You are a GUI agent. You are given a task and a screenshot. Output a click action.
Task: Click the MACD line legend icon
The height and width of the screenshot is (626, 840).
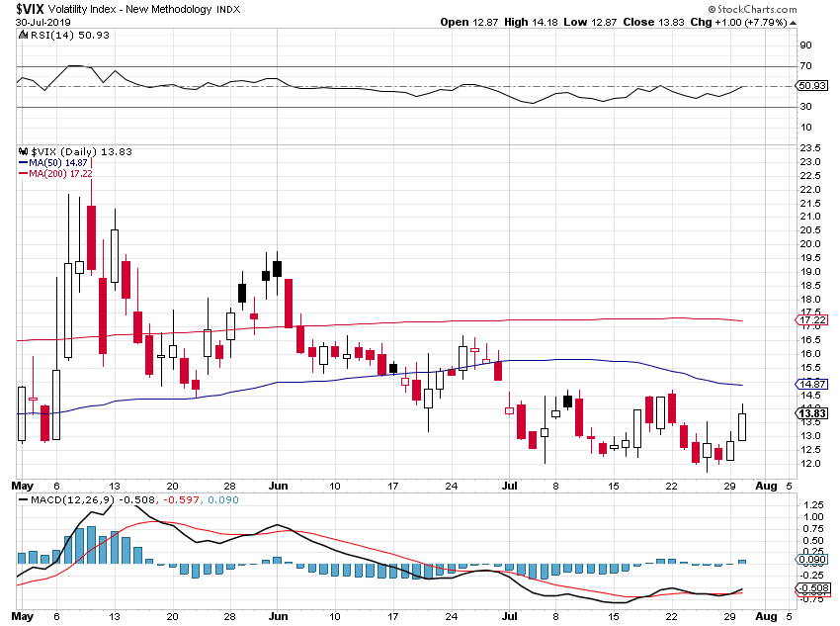20,500
